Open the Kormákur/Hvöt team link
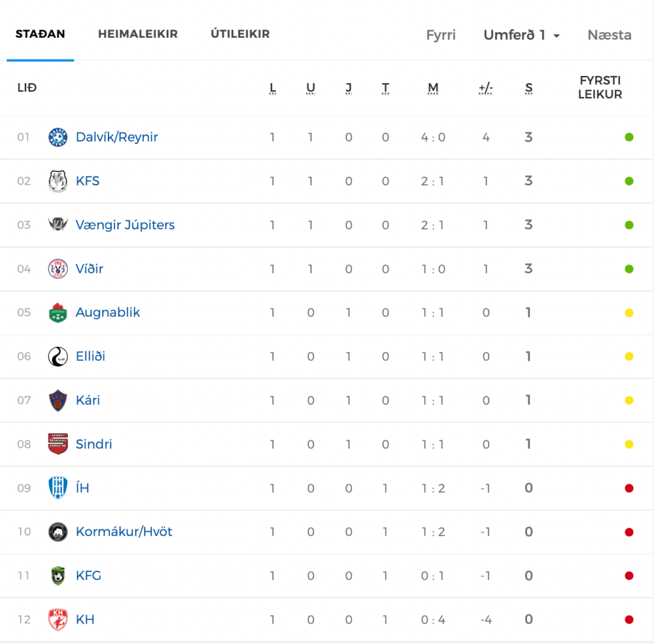 (x=124, y=532)
